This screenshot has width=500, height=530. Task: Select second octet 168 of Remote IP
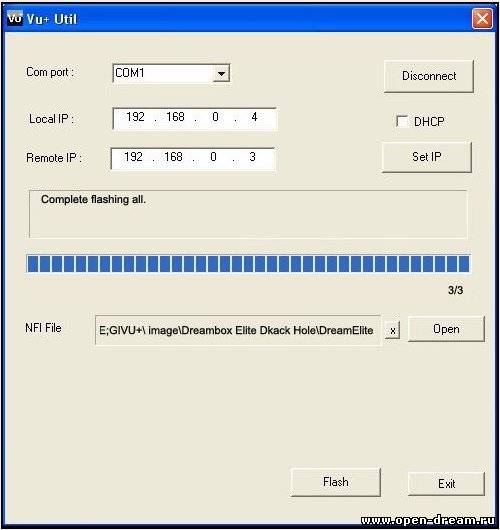click(173, 157)
